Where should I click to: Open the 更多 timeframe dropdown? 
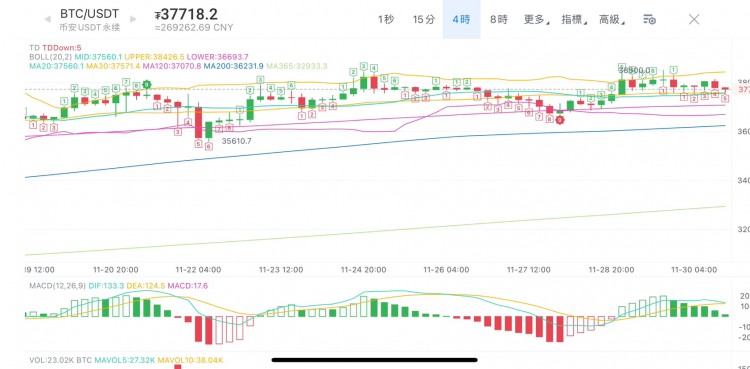536,20
